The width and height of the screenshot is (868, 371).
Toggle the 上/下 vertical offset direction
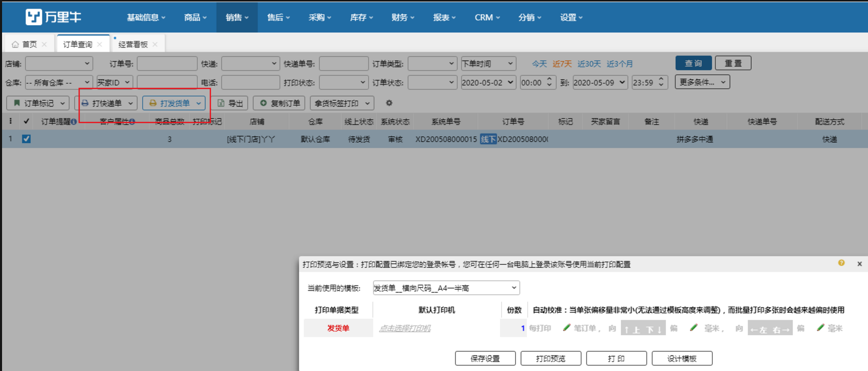[643, 328]
